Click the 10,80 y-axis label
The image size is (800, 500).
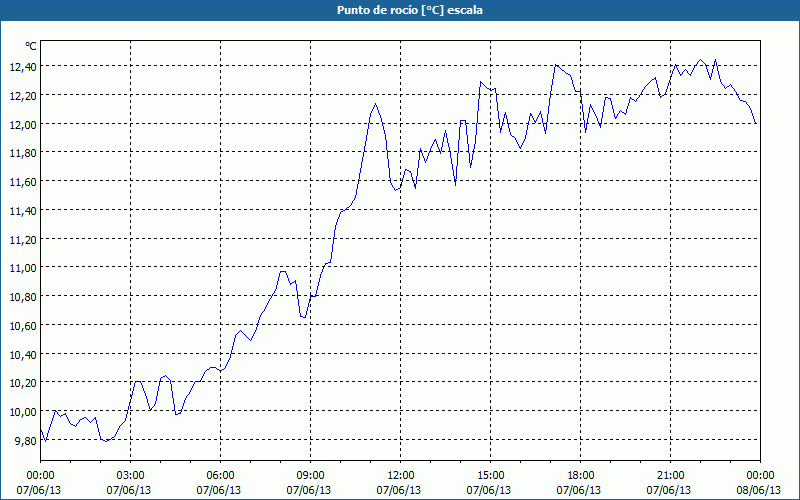tap(23, 296)
